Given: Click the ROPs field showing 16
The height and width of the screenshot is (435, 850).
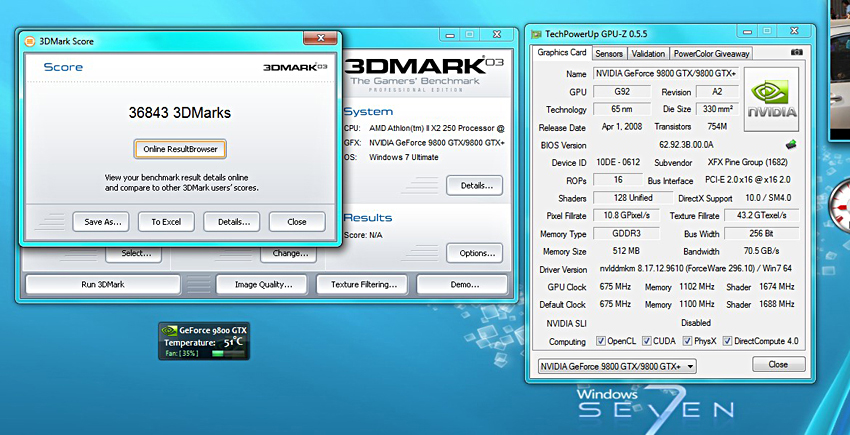Looking at the screenshot, I should coord(618,180).
